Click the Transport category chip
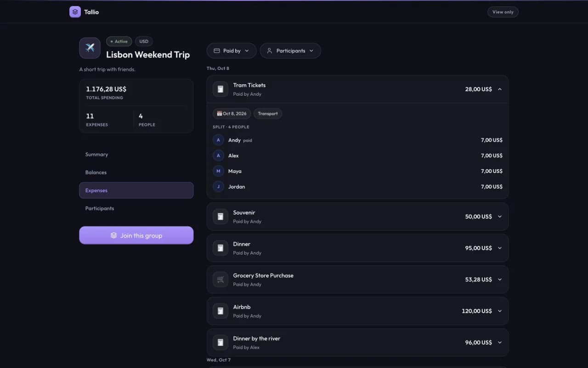 (268, 114)
